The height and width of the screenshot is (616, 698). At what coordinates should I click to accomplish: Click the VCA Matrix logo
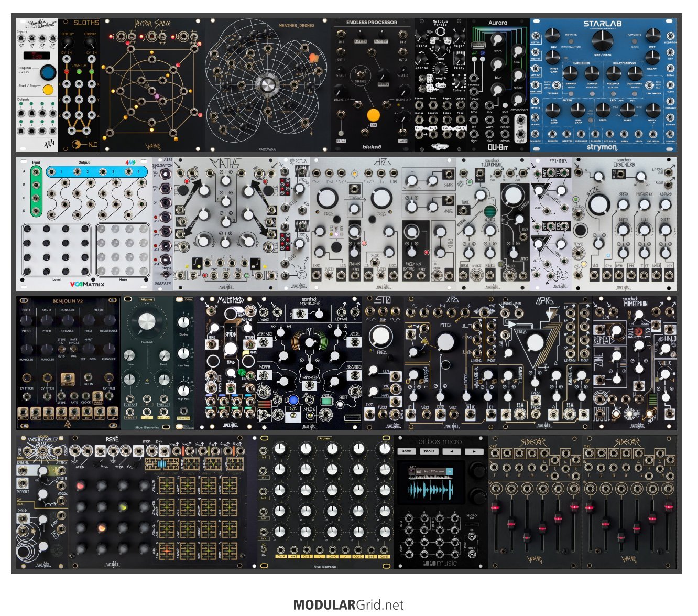pyautogui.click(x=87, y=285)
